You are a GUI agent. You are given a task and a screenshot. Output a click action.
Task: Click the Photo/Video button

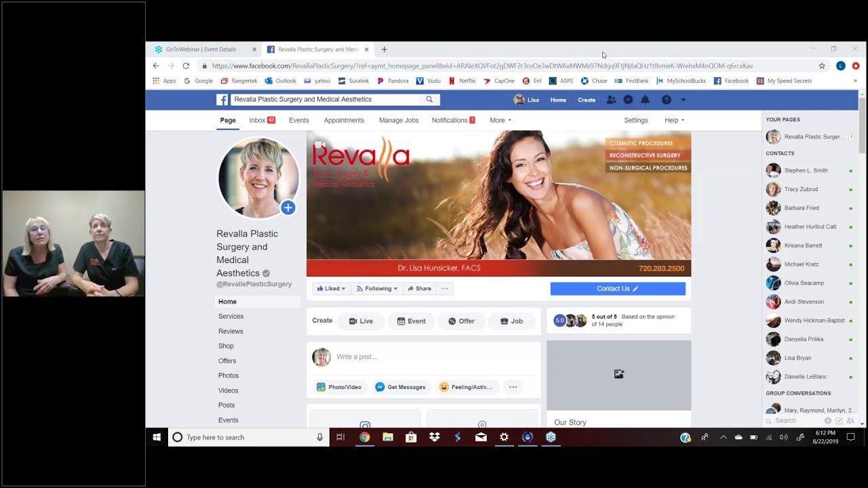339,387
